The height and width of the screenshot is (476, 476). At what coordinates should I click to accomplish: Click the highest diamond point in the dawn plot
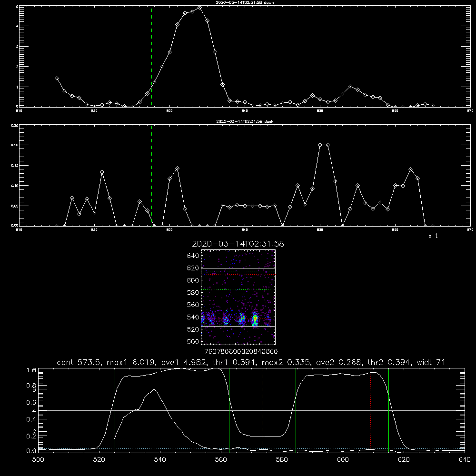point(199,8)
